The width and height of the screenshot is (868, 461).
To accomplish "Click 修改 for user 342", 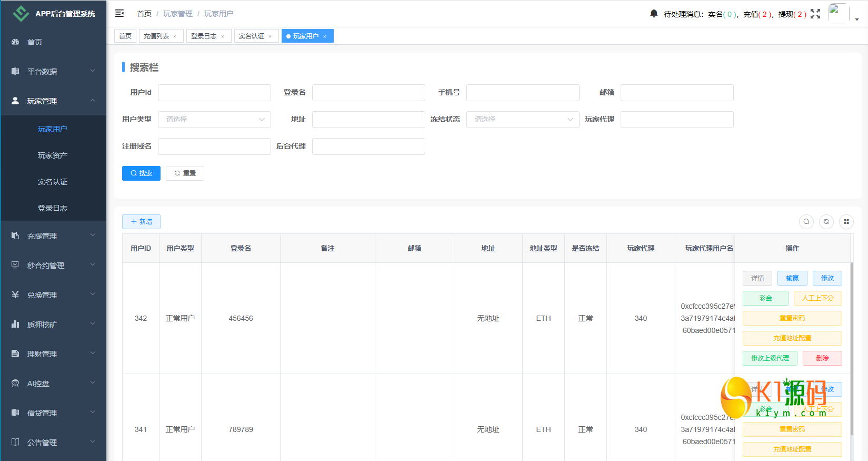I will 827,278.
